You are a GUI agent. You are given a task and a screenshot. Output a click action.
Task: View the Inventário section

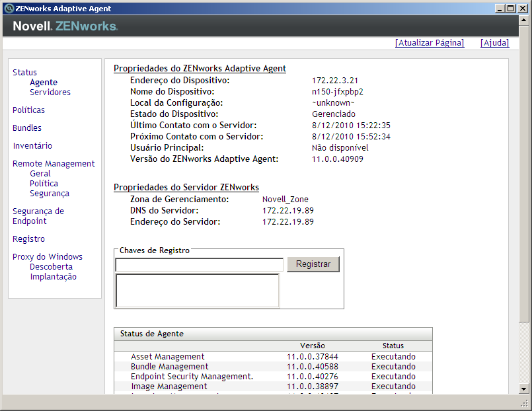click(x=32, y=145)
